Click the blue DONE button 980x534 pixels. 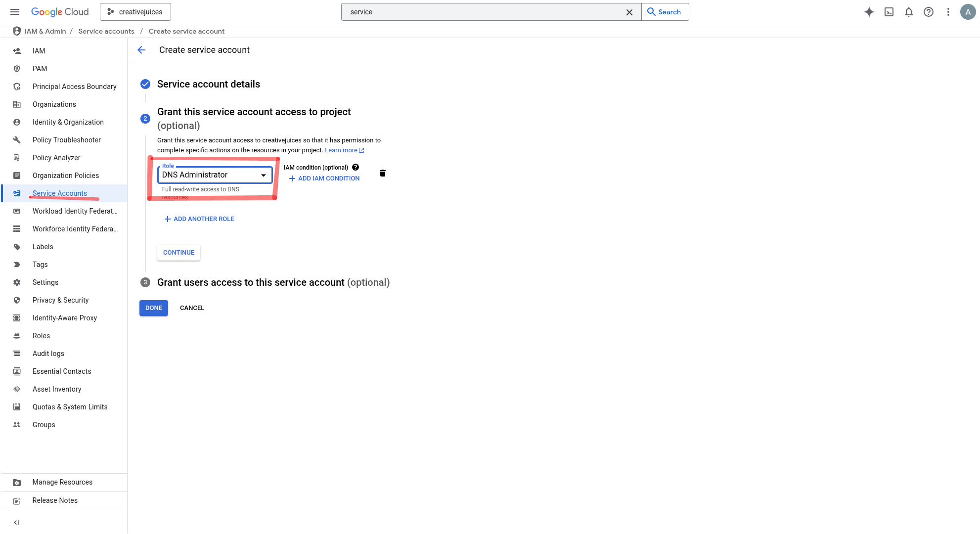[154, 308]
